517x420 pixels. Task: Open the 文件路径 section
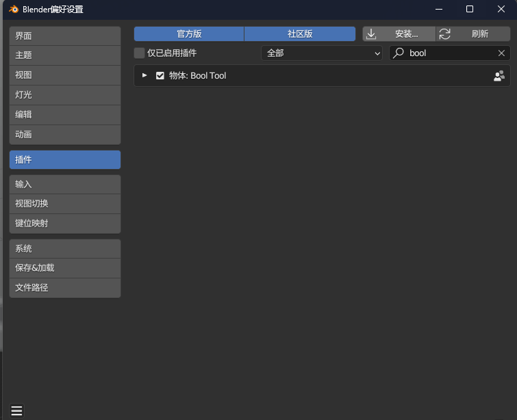(65, 287)
